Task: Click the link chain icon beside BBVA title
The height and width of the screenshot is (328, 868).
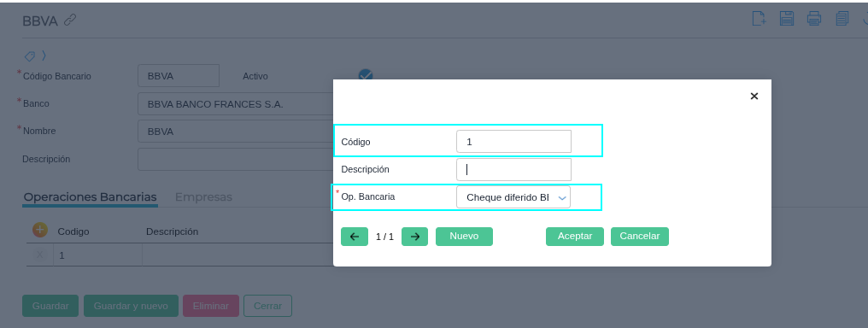Action: click(70, 20)
